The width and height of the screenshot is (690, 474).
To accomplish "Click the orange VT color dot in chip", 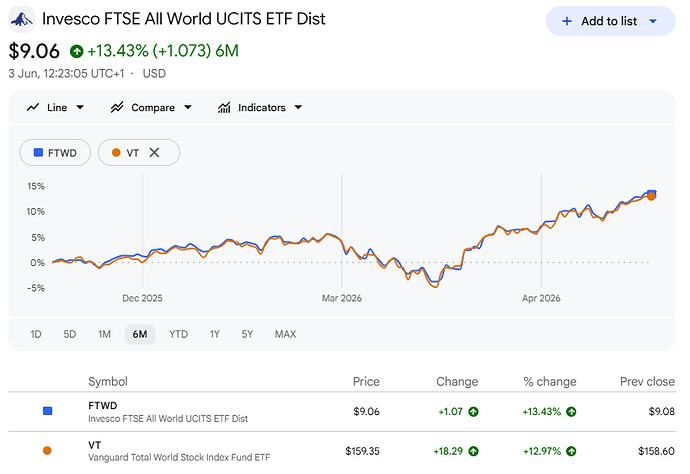I will (x=116, y=153).
